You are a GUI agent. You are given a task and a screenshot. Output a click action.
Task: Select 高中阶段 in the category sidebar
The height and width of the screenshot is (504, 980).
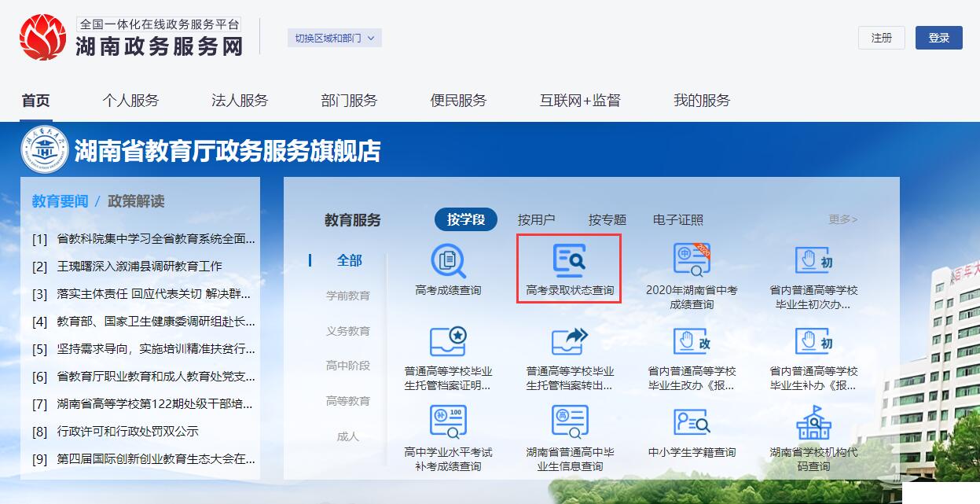coord(348,366)
